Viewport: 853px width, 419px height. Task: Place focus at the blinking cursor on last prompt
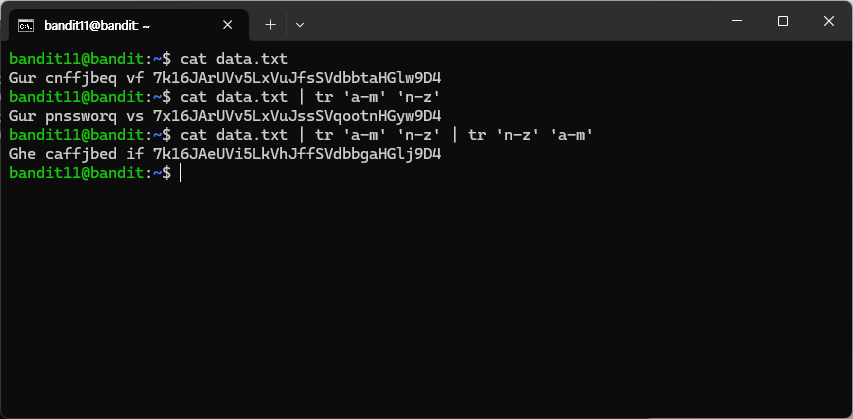[x=181, y=174]
